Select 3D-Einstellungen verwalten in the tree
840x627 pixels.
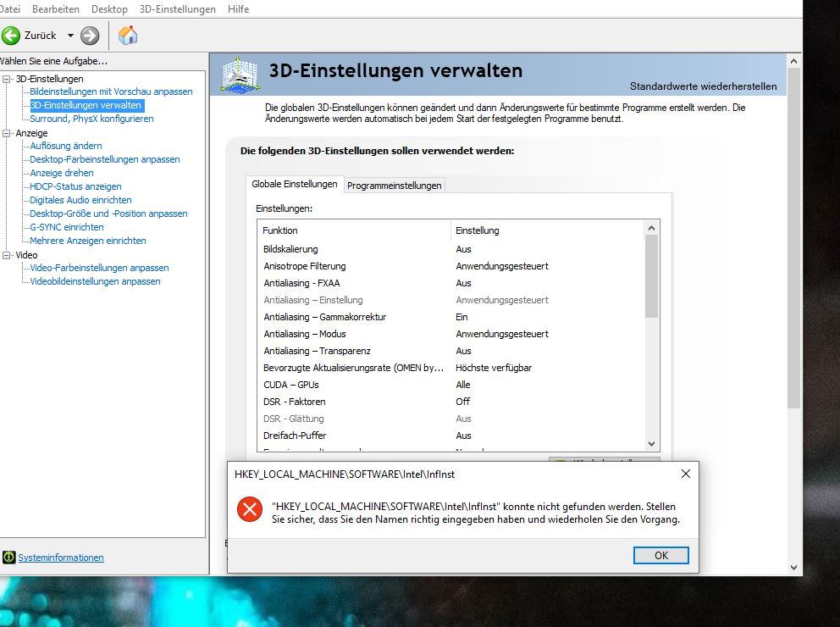[86, 105]
